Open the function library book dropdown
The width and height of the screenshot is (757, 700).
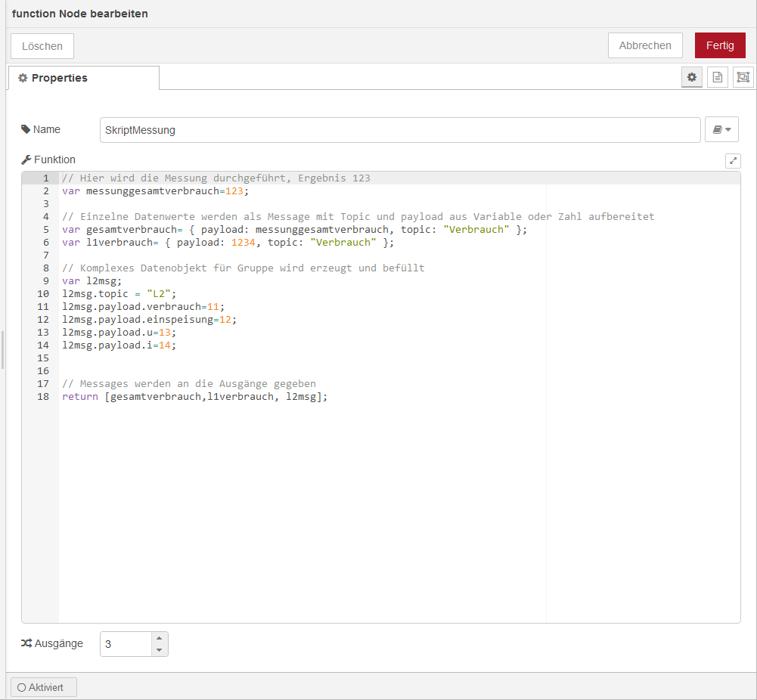tap(721, 129)
